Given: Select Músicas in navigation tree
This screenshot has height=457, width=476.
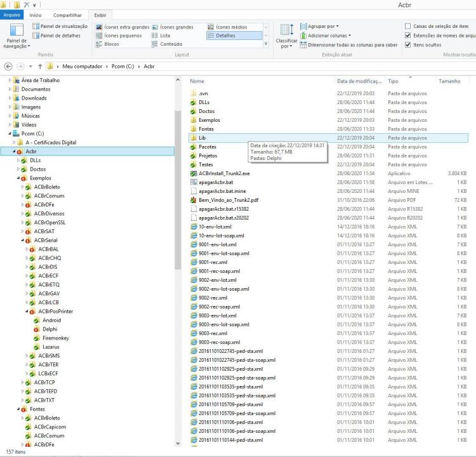Looking at the screenshot, I should coord(30,116).
